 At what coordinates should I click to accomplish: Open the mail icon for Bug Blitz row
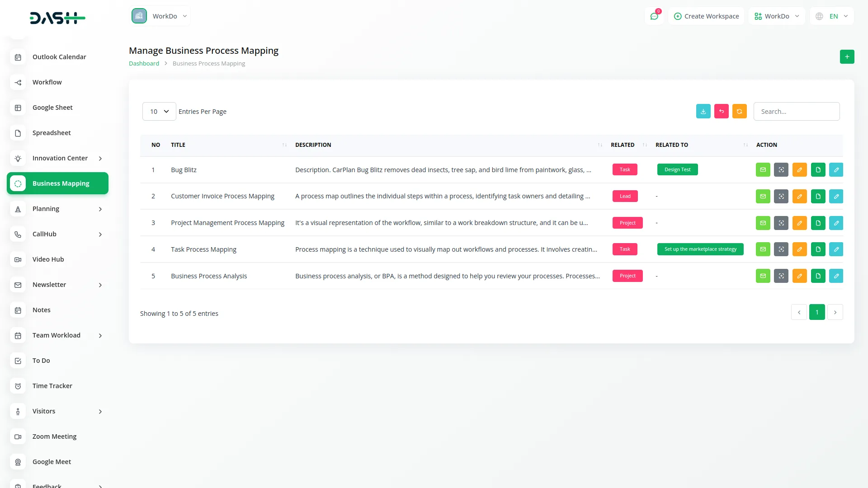point(763,169)
